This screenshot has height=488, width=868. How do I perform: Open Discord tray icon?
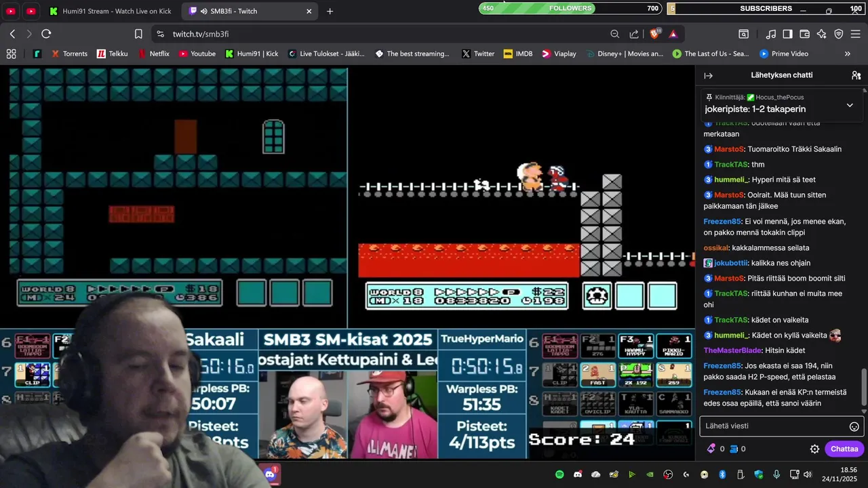pyautogui.click(x=578, y=474)
